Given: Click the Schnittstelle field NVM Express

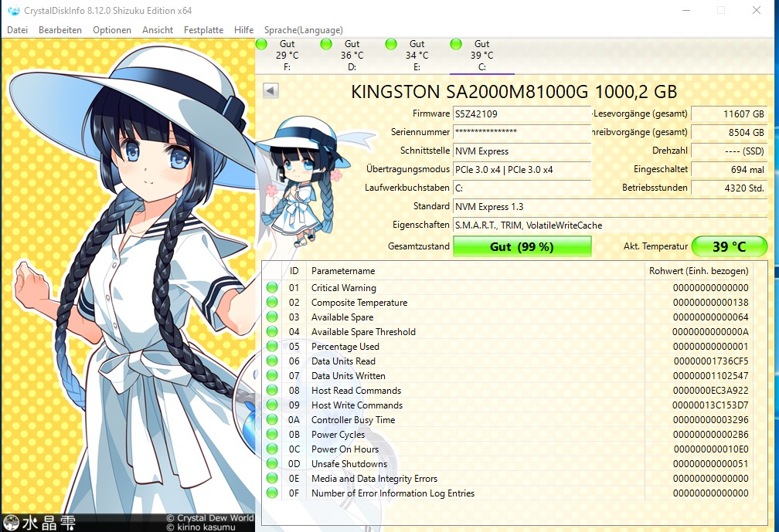Looking at the screenshot, I should click(522, 151).
